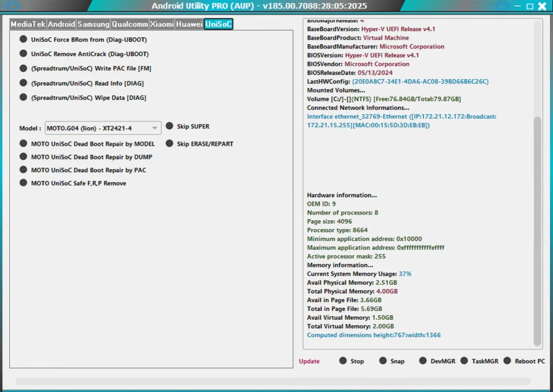Viewport: 553px width, 392px height.
Task: Select the UniSoC tab
Action: point(219,24)
